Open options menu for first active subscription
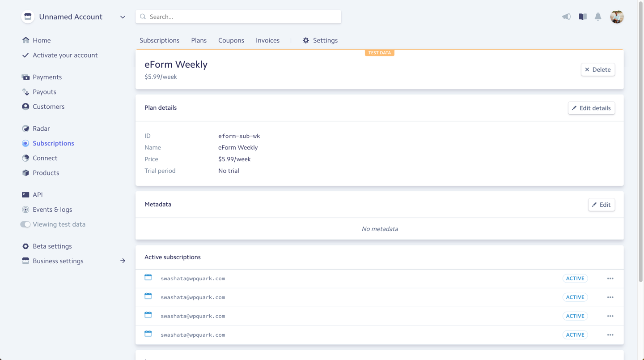The height and width of the screenshot is (360, 644). coord(610,279)
